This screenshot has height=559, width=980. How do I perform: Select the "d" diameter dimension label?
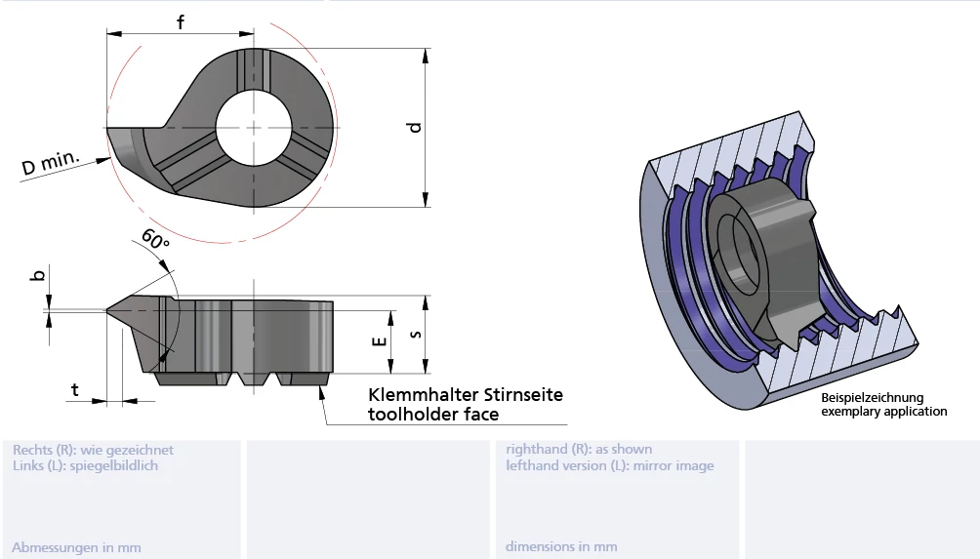point(415,127)
